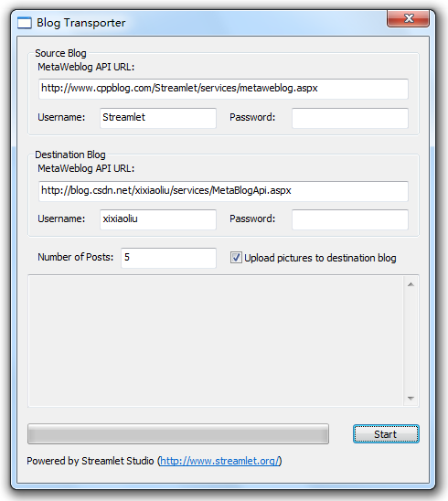Click the log area vertical scrollbar track
The width and height of the screenshot is (448, 501).
point(411,341)
